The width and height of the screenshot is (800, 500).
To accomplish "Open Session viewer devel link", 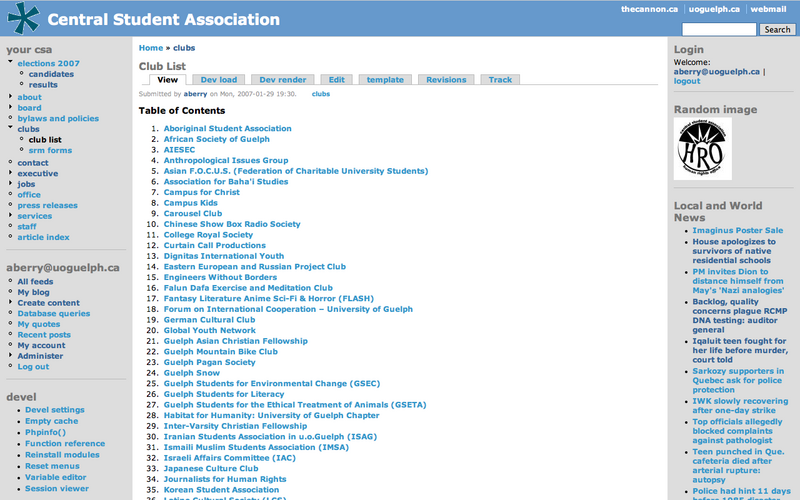I will pyautogui.click(x=57, y=488).
